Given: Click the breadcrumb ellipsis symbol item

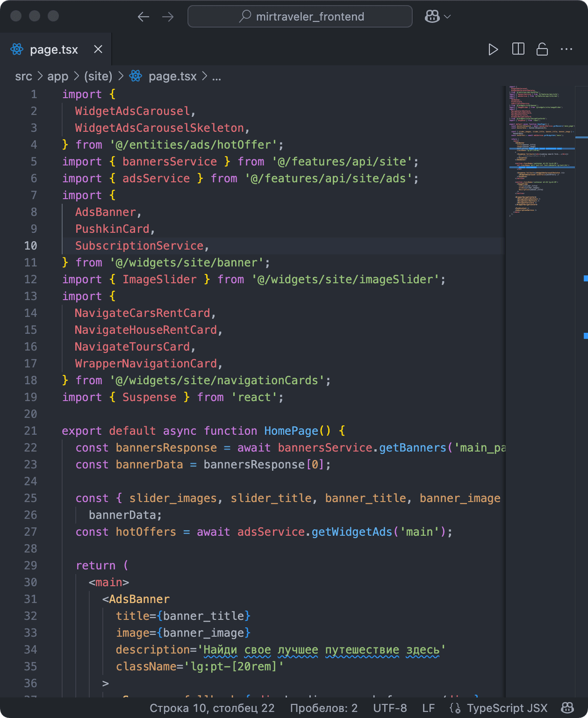Looking at the screenshot, I should (216, 76).
